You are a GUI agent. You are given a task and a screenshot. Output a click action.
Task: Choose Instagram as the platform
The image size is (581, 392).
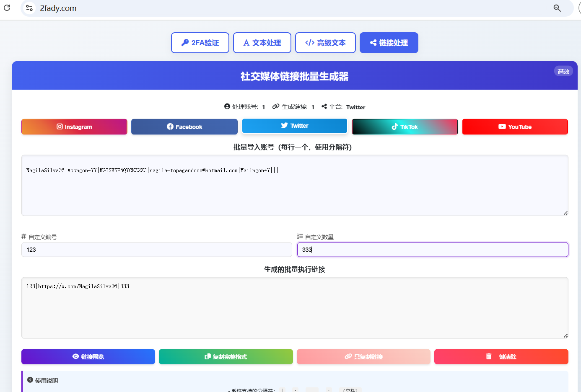74,127
